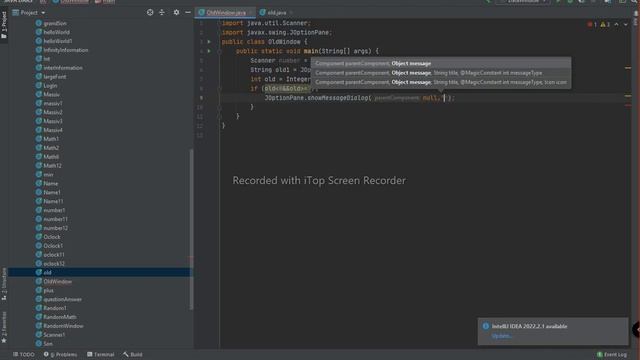Click the Update link in IDEA notification
This screenshot has height=360, width=640.
[502, 336]
